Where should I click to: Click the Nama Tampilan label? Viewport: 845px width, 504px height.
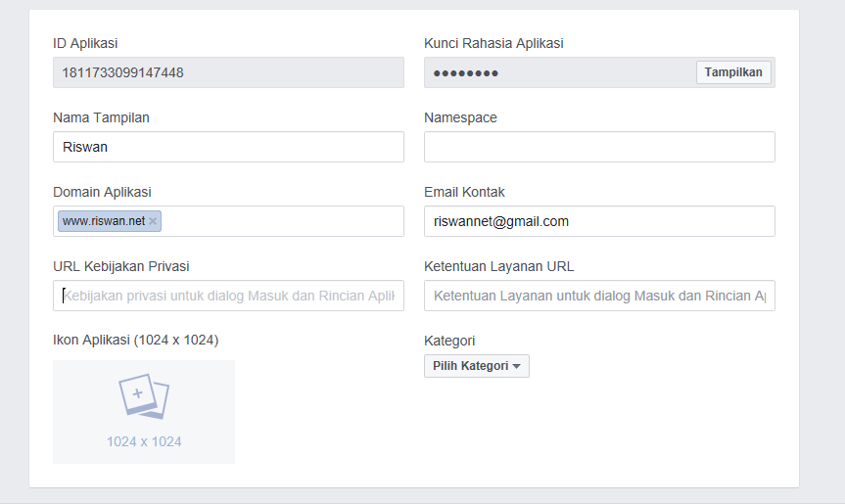coord(101,117)
